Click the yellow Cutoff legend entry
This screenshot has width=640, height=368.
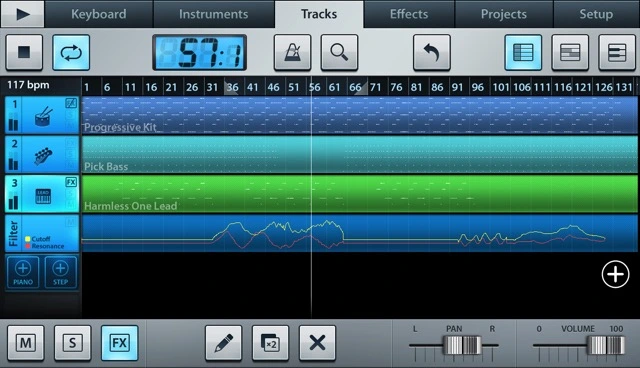38,239
